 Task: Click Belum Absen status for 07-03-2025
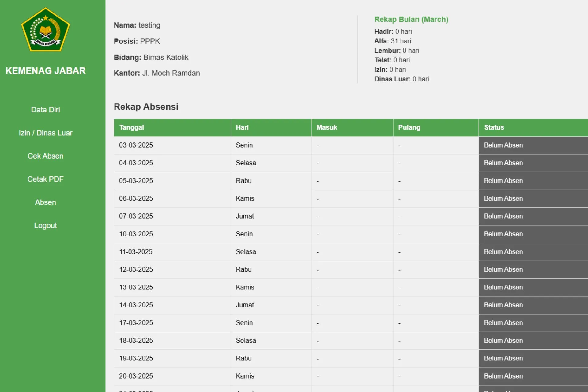point(503,216)
